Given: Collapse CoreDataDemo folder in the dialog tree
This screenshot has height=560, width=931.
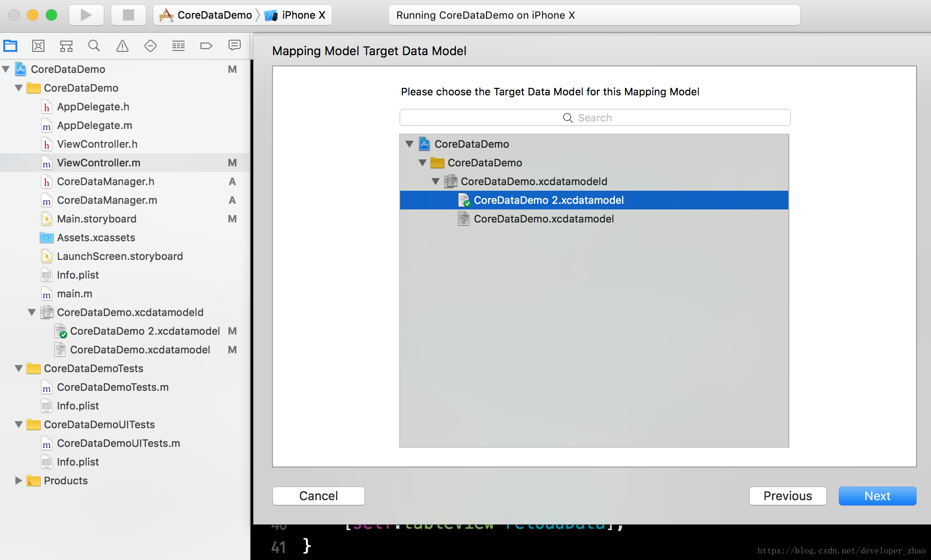Looking at the screenshot, I should click(x=423, y=163).
